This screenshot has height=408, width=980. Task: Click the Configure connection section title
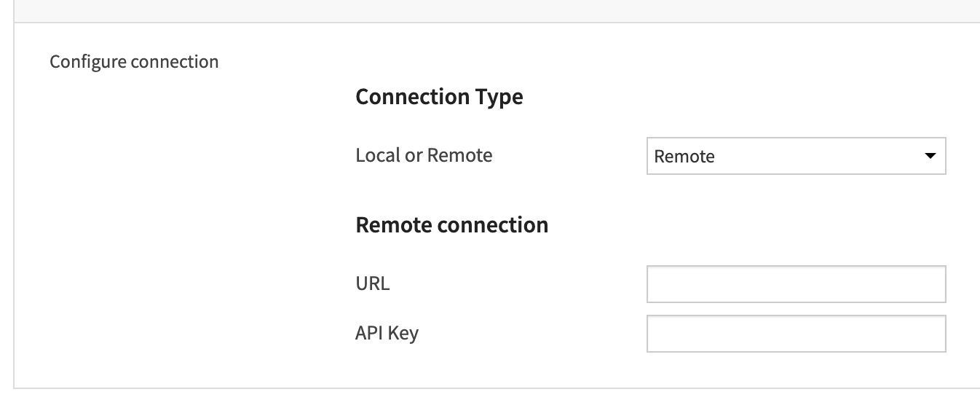[x=134, y=62]
